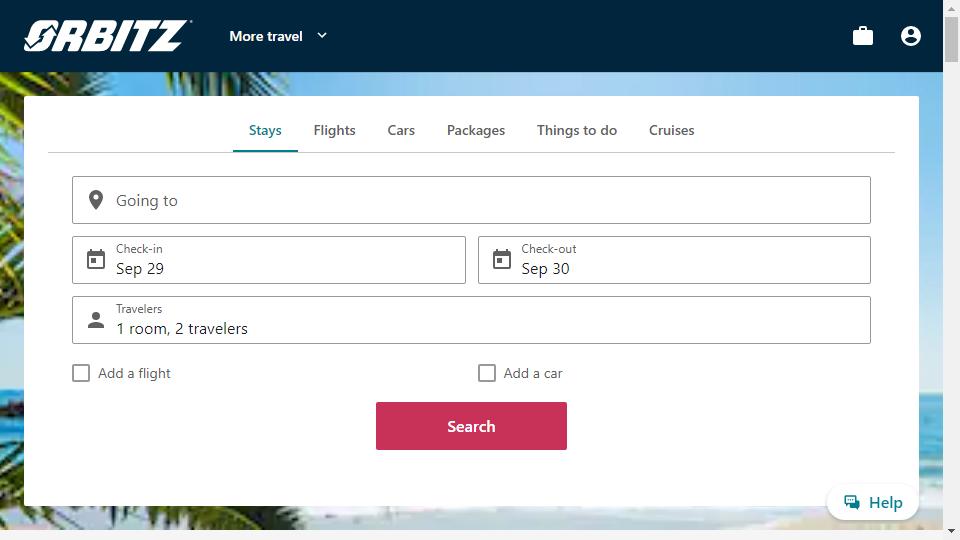Switch to the Flights tab
Viewport: 960px width, 540px height.
tap(334, 130)
